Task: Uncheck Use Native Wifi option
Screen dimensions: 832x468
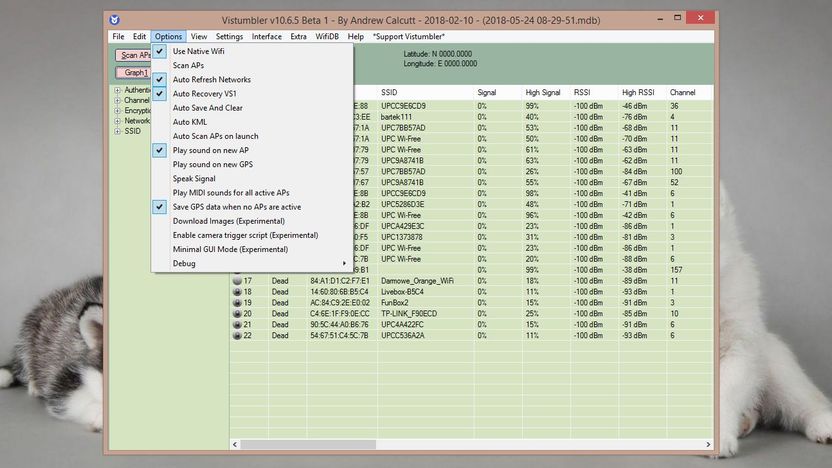Action: click(159, 51)
